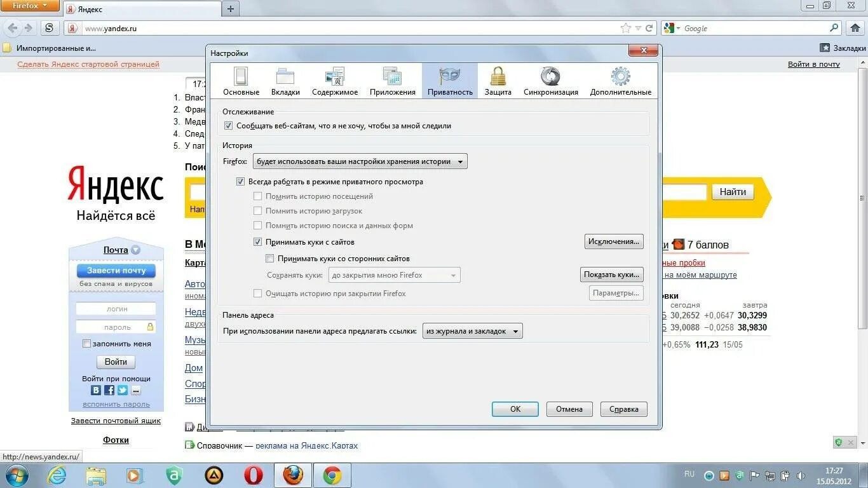Enable 'Принимать куки со сторонних сайтов'
This screenshot has height=488, width=868.
pos(269,259)
